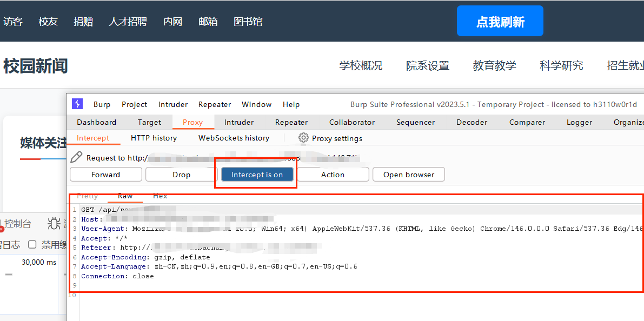Open 学校概况 navigation item

[x=361, y=65]
